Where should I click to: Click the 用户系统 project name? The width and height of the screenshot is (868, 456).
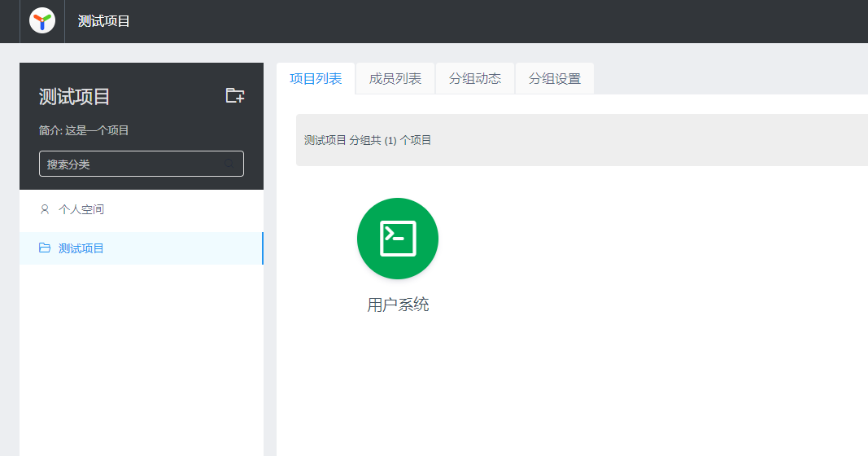click(x=398, y=305)
